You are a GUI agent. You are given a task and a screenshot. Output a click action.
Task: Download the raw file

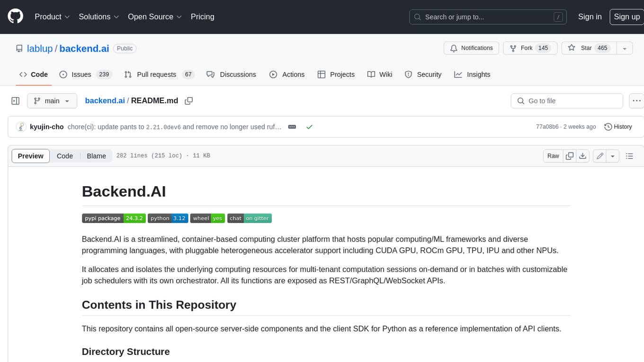(x=583, y=156)
